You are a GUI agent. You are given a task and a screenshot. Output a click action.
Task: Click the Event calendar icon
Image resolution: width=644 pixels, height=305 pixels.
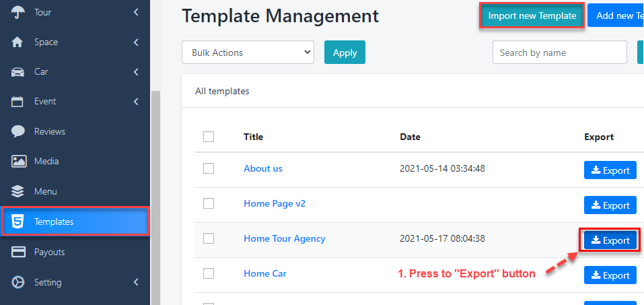click(18, 102)
